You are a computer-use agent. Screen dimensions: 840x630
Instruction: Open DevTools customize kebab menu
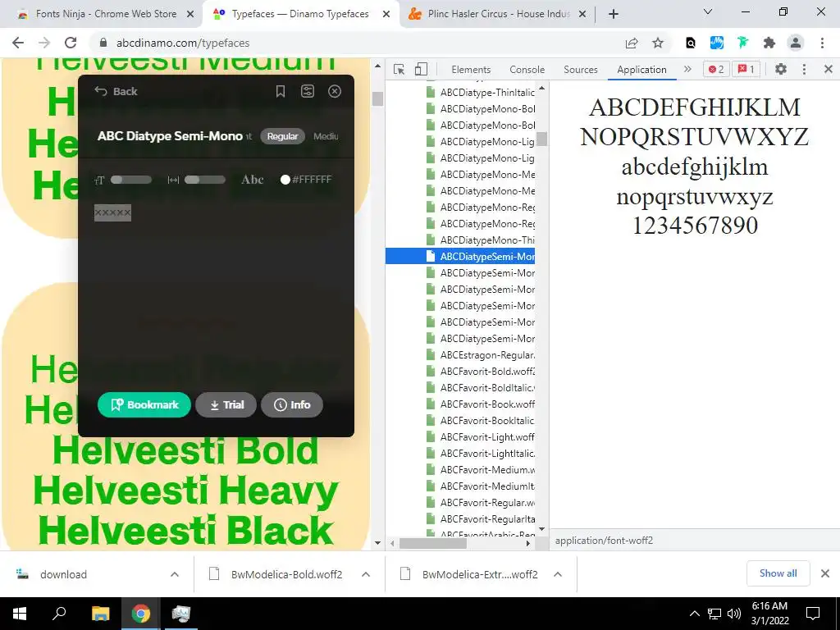804,69
